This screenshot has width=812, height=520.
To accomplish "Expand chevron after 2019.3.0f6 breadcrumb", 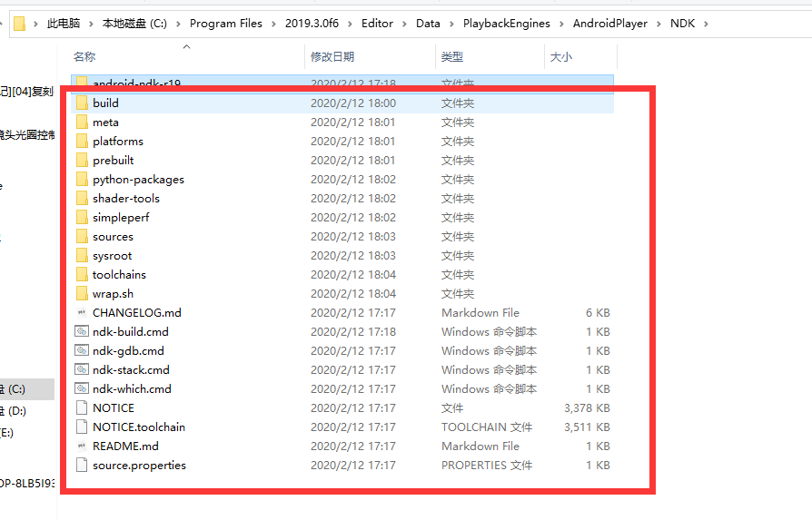I will [x=350, y=24].
